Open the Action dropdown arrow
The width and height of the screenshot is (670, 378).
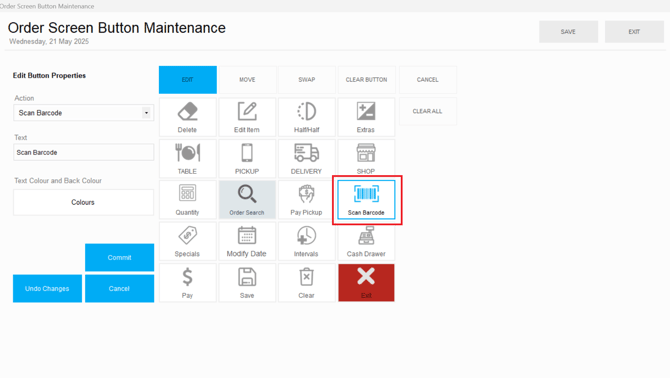[x=147, y=113]
